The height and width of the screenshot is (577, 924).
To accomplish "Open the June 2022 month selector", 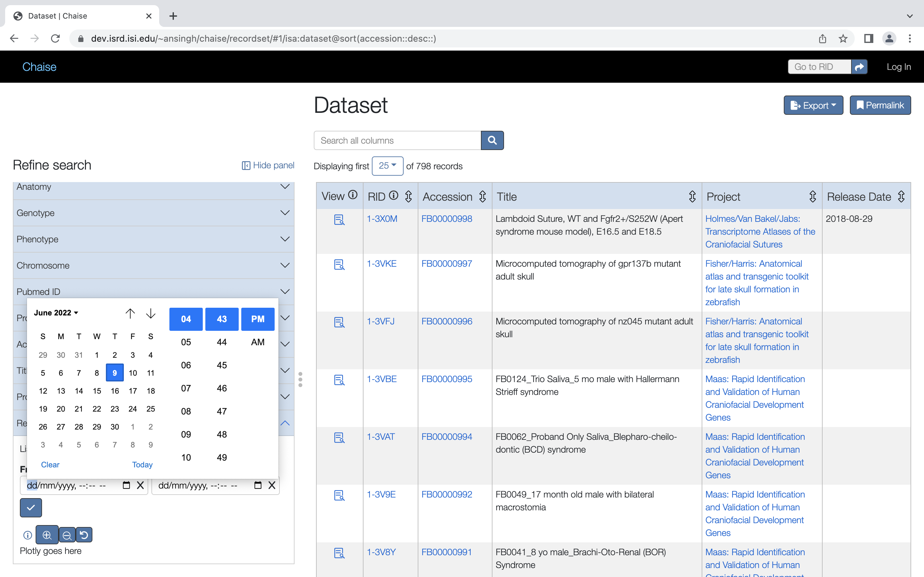I will tap(56, 313).
